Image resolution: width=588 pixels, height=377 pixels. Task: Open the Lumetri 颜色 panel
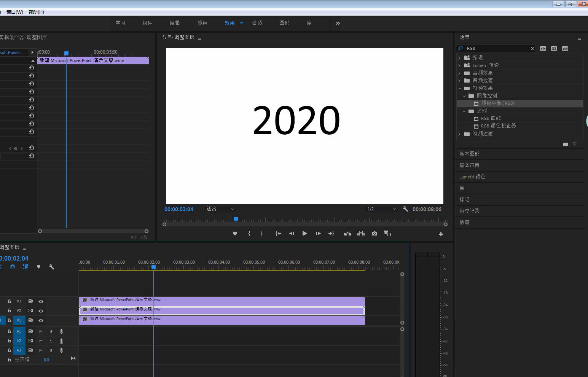point(472,177)
